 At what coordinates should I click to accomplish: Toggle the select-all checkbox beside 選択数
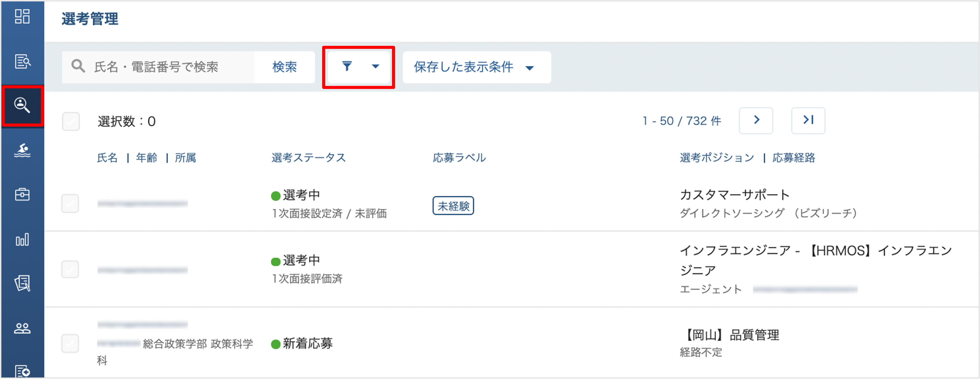(71, 121)
